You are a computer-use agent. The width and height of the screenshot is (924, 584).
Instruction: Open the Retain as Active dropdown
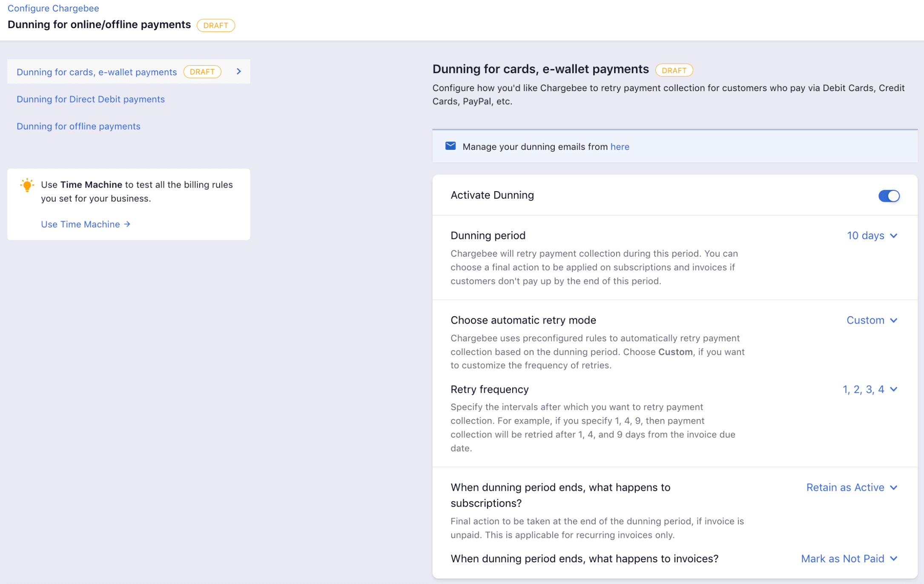coord(852,487)
